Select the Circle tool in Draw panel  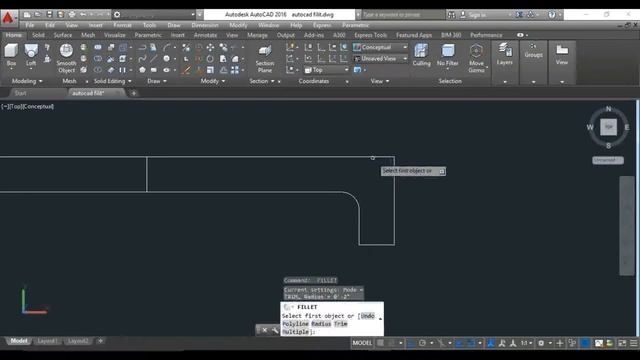coord(167,59)
